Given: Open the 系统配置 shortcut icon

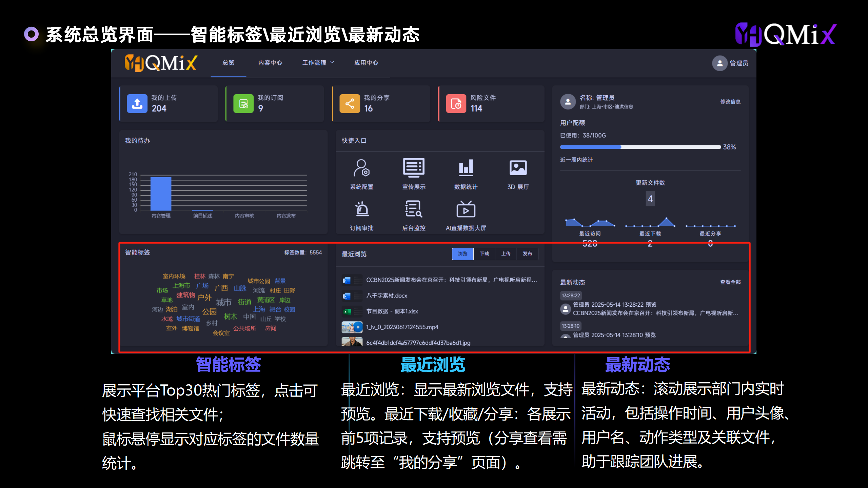Looking at the screenshot, I should point(361,168).
